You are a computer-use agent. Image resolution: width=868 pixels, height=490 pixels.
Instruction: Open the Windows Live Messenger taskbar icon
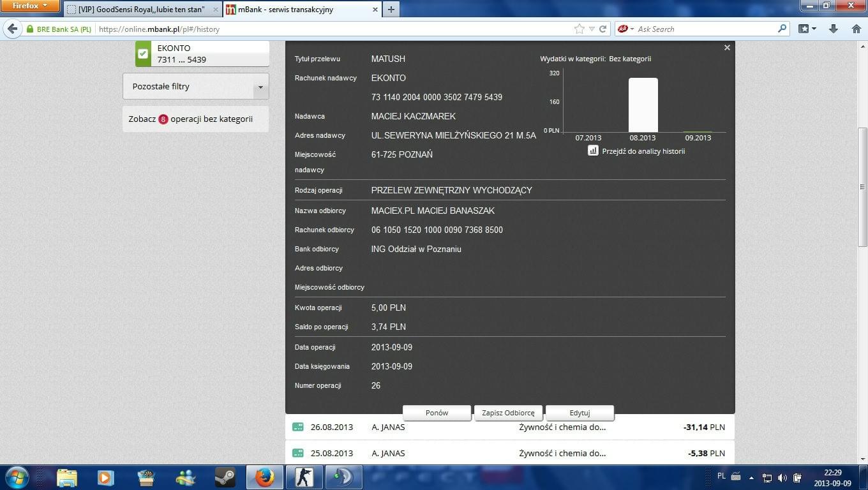pyautogui.click(x=186, y=477)
